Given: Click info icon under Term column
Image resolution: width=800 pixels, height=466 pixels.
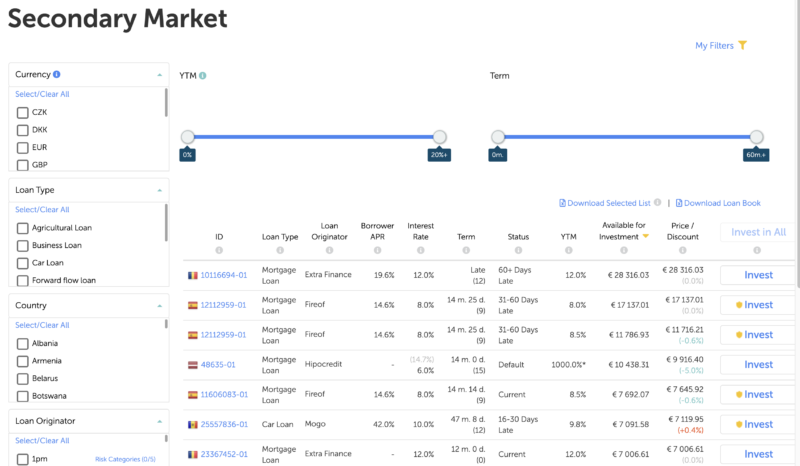Looking at the screenshot, I should pos(466,250).
